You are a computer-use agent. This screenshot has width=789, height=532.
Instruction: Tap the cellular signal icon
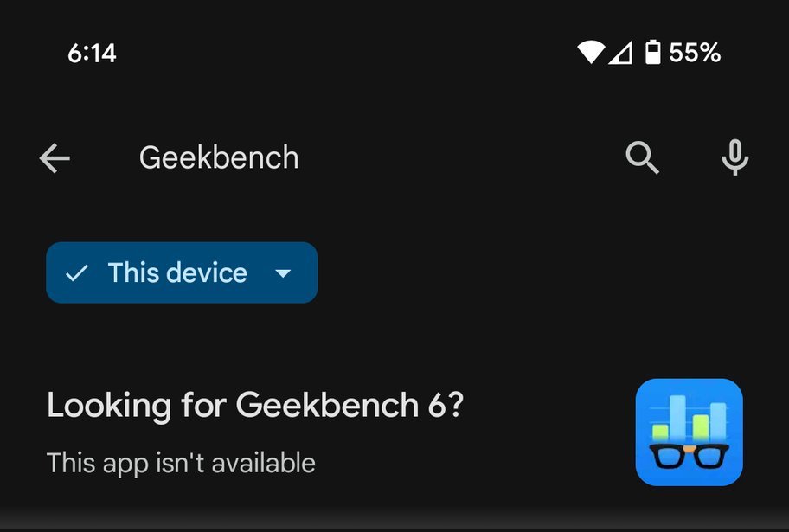tap(620, 54)
